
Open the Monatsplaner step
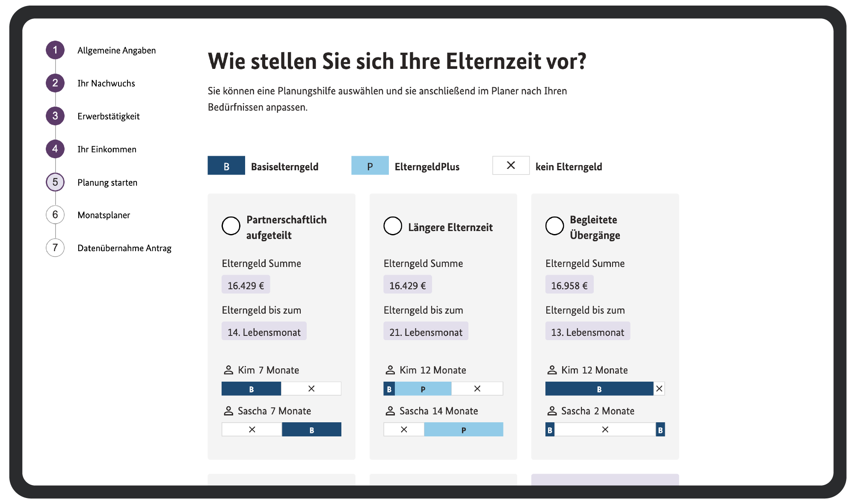click(x=104, y=215)
